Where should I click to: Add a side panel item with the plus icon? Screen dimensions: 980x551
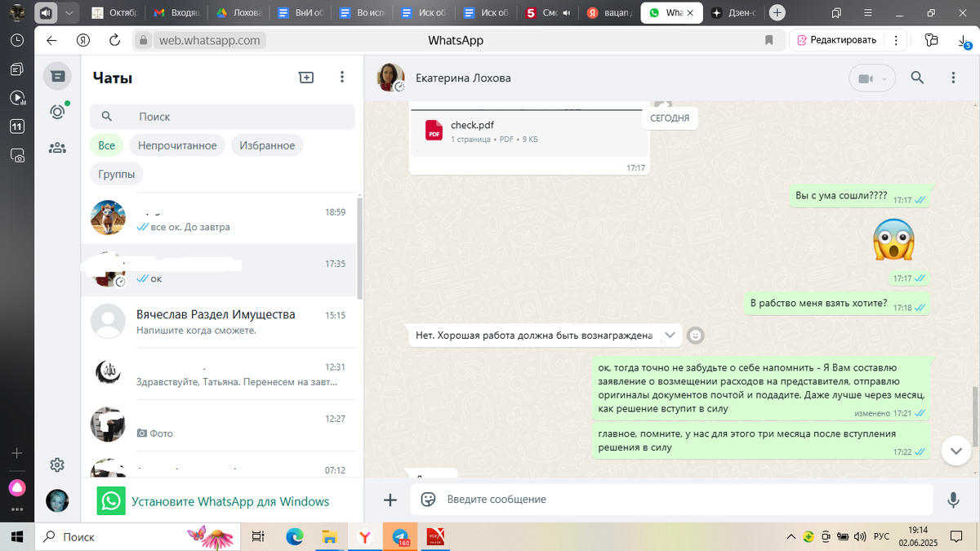click(x=16, y=452)
